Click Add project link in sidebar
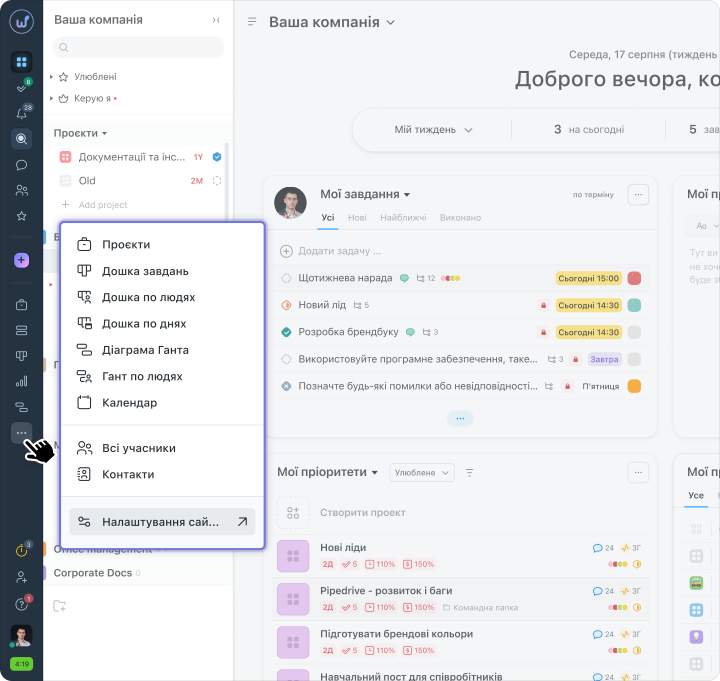Image resolution: width=720 pixels, height=681 pixels. tap(103, 205)
